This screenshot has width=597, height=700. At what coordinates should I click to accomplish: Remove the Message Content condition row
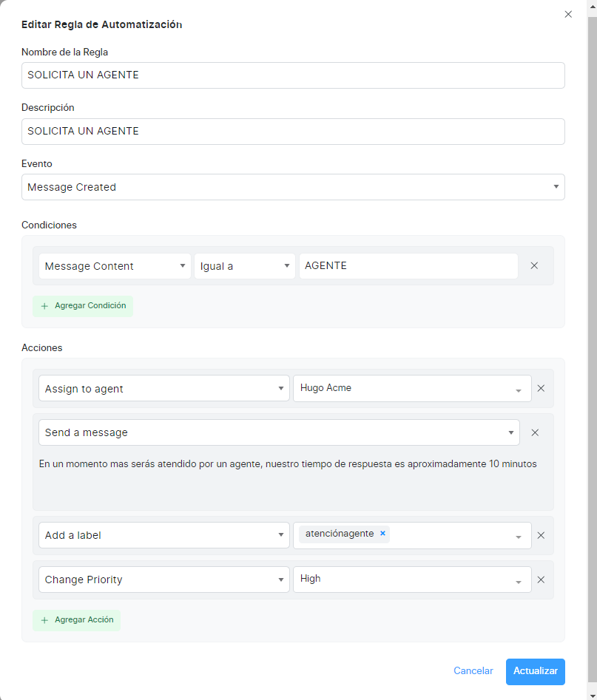tap(534, 266)
